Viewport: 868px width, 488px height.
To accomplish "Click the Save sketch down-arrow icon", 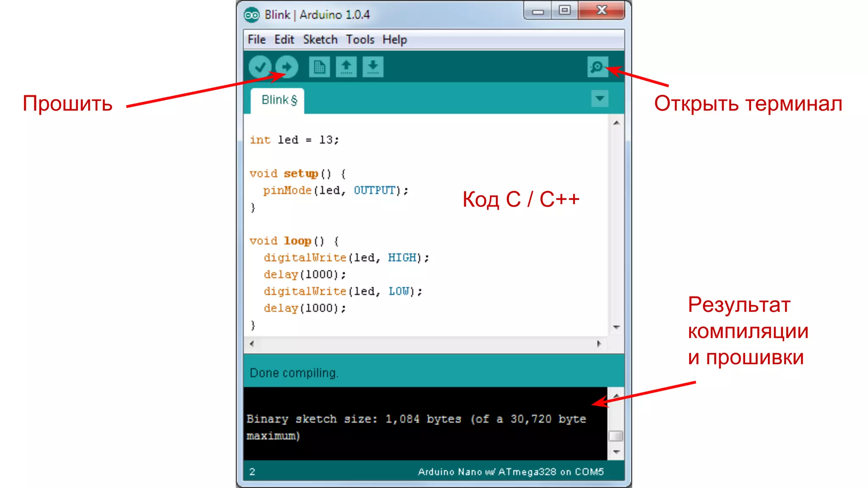I will [373, 67].
